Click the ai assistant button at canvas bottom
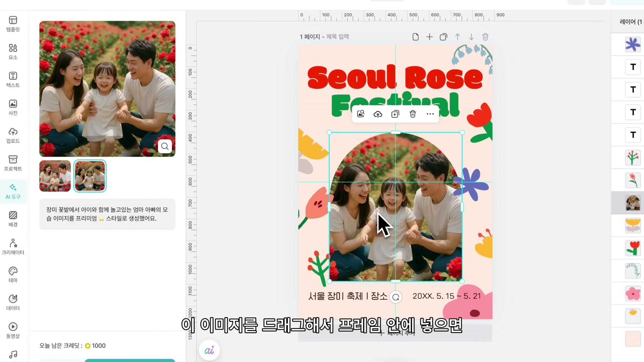Viewport: 644px width, 362px height. 209,350
